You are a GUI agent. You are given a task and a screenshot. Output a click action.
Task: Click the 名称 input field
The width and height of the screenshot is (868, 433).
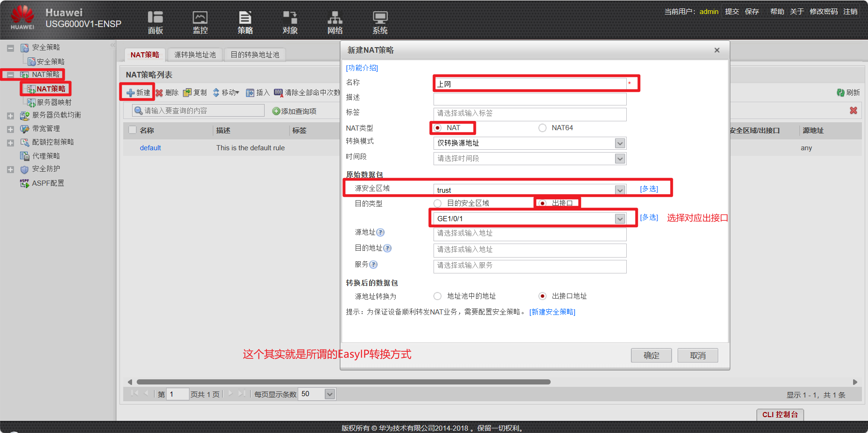530,84
